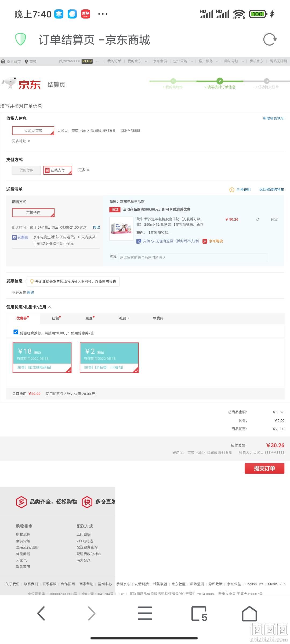
Task: Switch to the 领货码 tab
Action: [x=158, y=318]
